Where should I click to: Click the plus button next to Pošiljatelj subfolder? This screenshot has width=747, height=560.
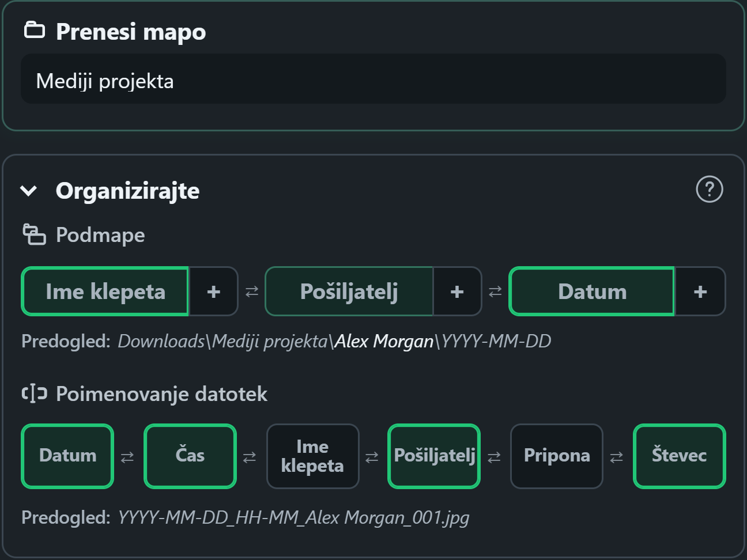point(457,292)
